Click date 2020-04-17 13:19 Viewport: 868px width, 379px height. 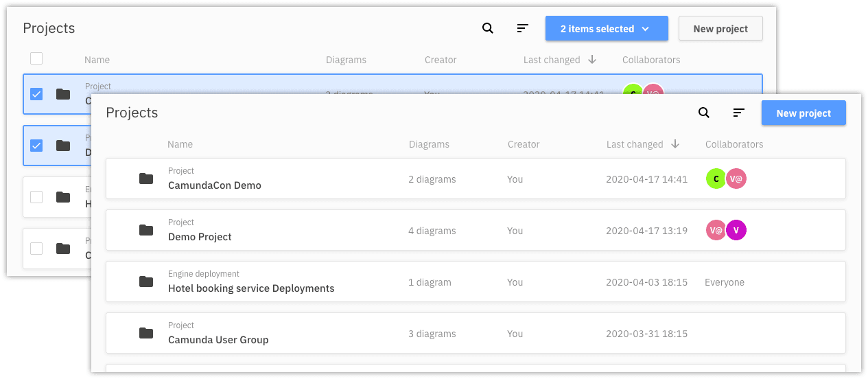646,231
